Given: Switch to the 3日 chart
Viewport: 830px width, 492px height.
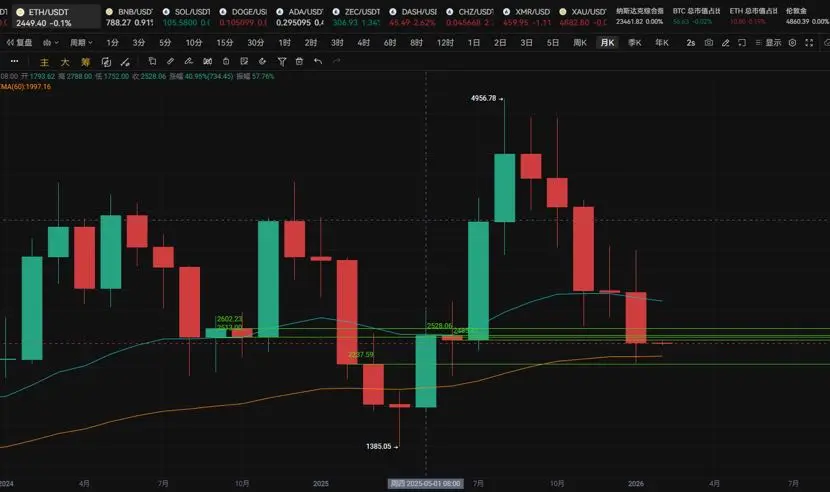Looking at the screenshot, I should (526, 42).
